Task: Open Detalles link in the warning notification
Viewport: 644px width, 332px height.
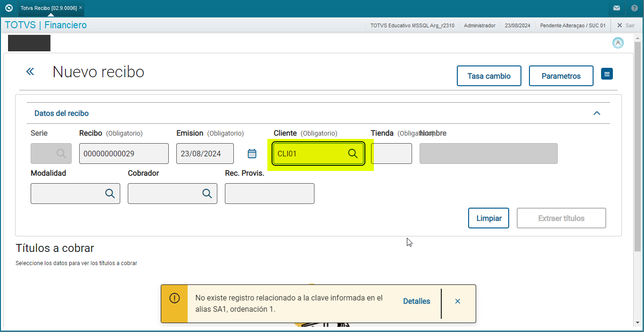Action: pos(417,301)
